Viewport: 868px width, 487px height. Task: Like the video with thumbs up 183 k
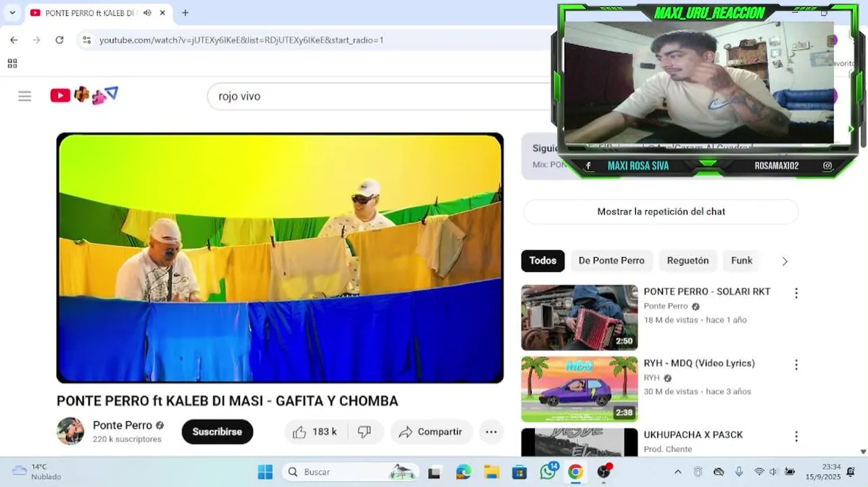[315, 432]
